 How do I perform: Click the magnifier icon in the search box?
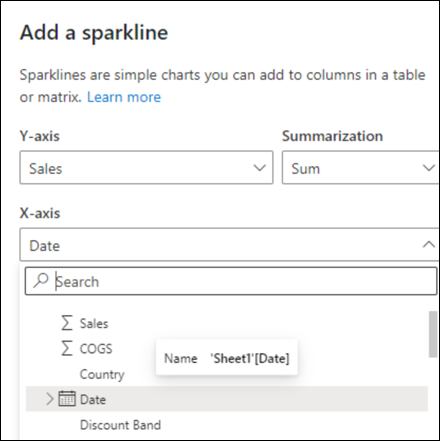pos(41,280)
